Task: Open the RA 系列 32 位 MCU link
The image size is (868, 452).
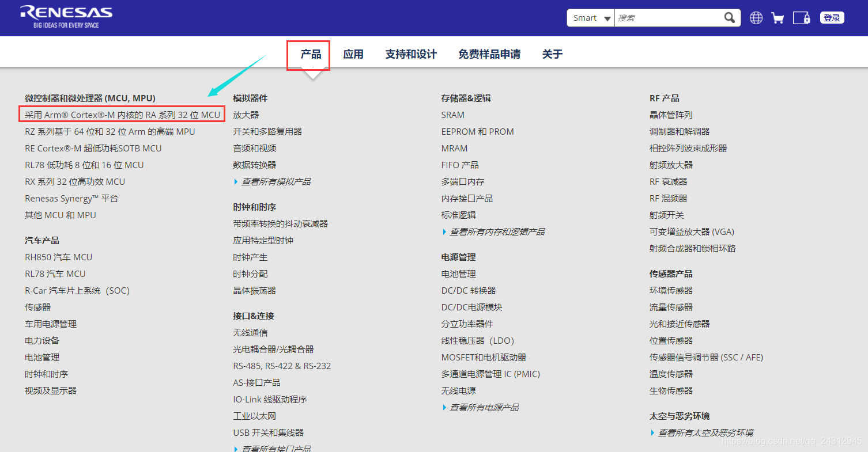Action: click(x=121, y=114)
